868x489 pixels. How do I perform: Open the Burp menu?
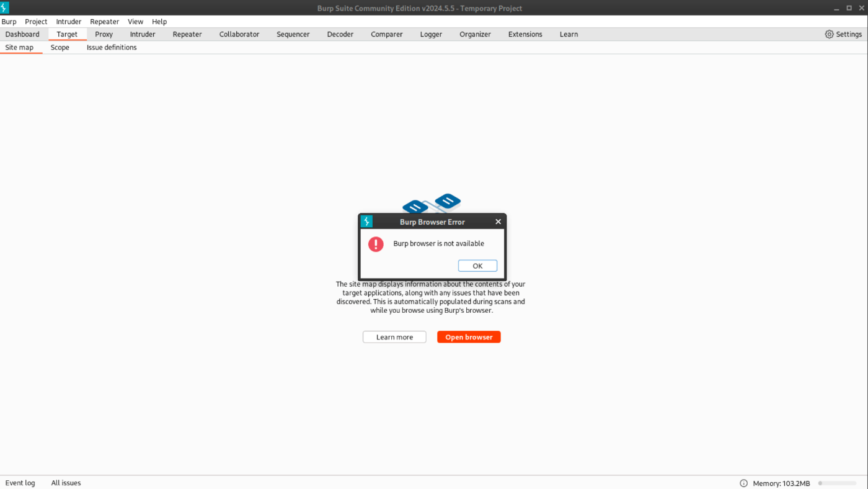click(x=9, y=22)
